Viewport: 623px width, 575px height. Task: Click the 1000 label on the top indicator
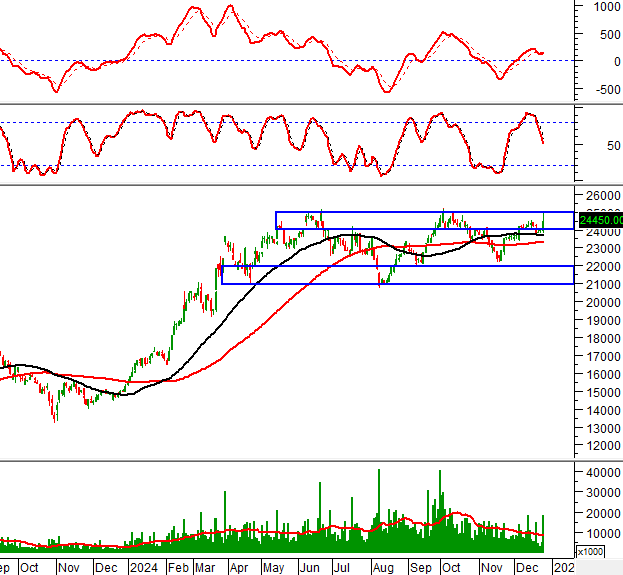coord(605,6)
